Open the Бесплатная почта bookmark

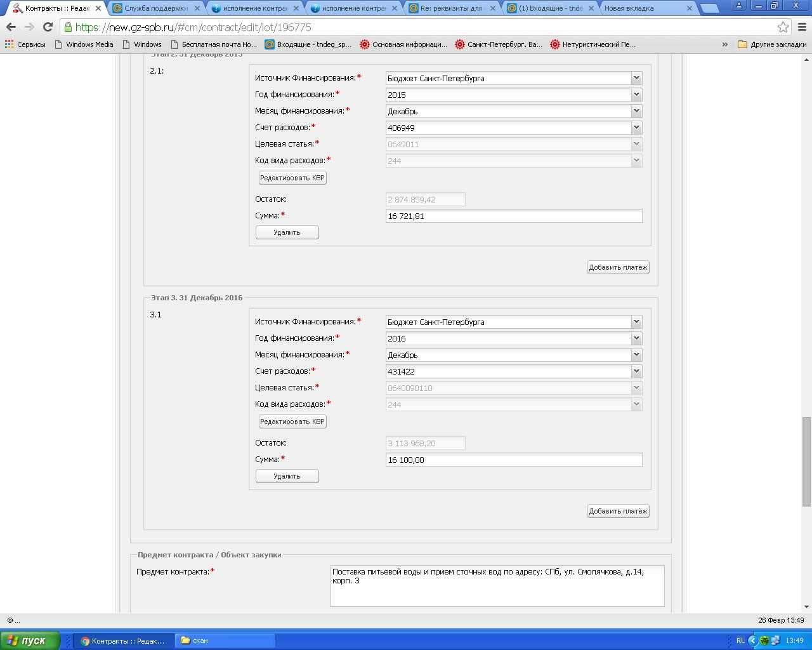(214, 44)
